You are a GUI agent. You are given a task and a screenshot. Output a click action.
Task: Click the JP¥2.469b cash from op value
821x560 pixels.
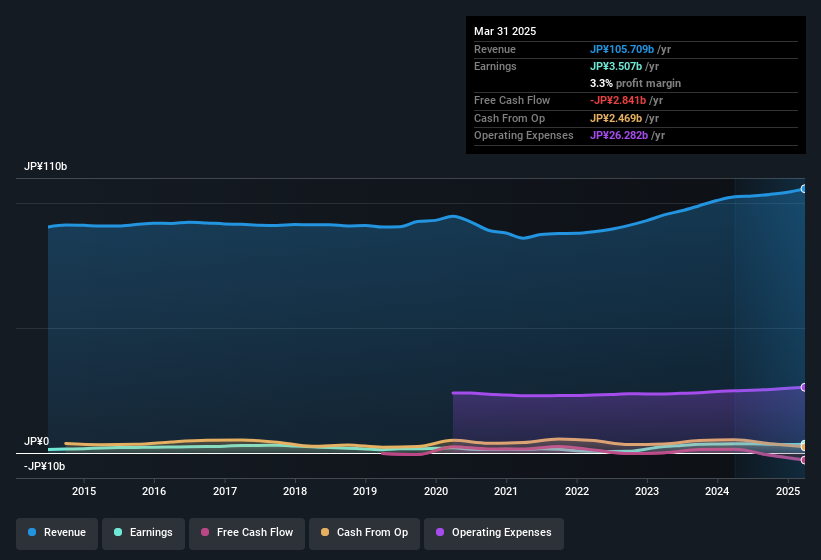616,118
